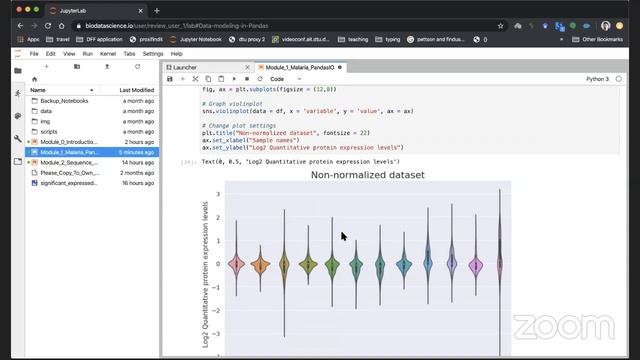Screen dimensions: 640x360
Task: Go forward in browser
Action: (x=34, y=26)
